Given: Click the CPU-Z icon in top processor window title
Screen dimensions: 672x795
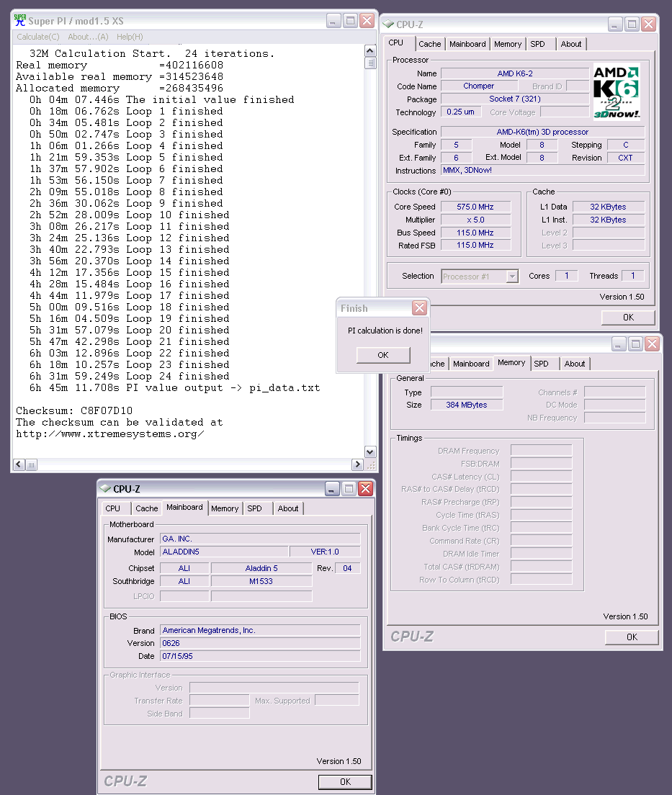Looking at the screenshot, I should (x=388, y=24).
